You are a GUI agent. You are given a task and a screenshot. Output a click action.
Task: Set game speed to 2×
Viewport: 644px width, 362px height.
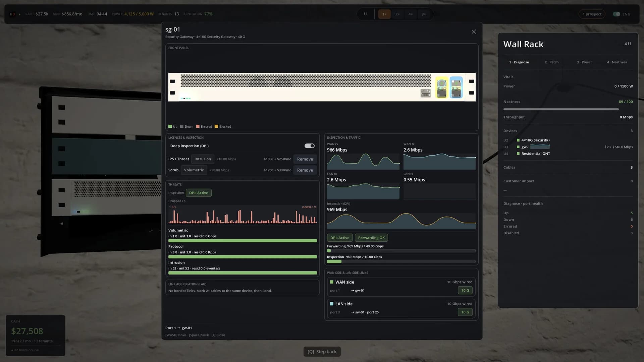(x=397, y=14)
